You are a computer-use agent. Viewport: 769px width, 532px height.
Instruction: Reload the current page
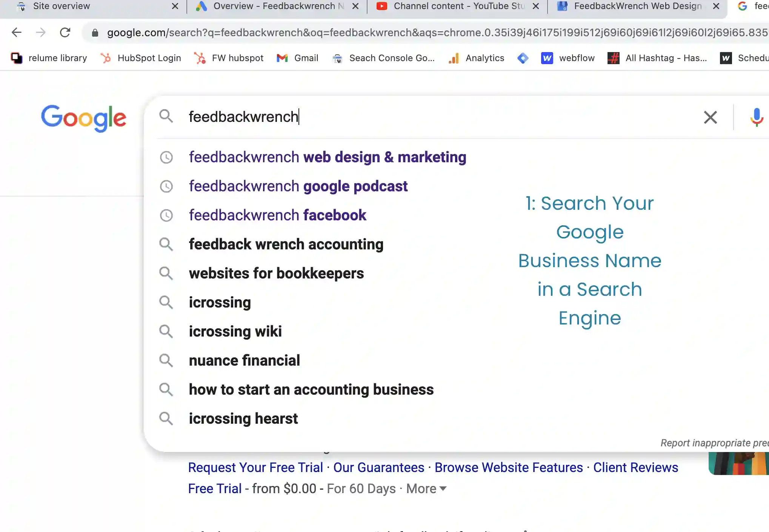[x=65, y=32]
